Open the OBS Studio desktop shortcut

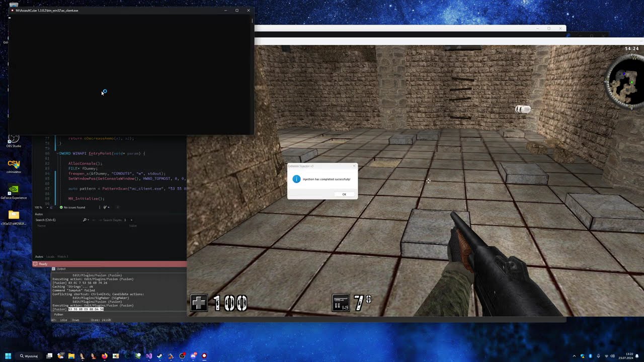(x=14, y=141)
